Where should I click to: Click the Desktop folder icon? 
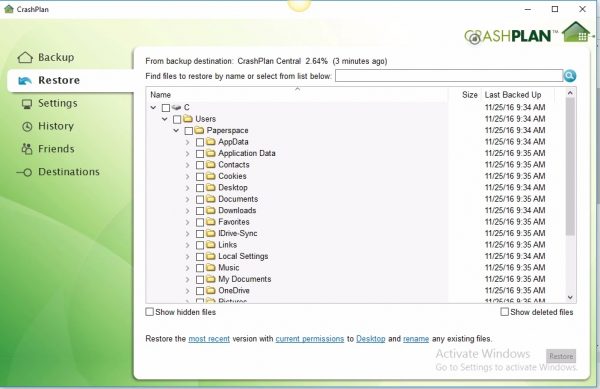[210, 187]
